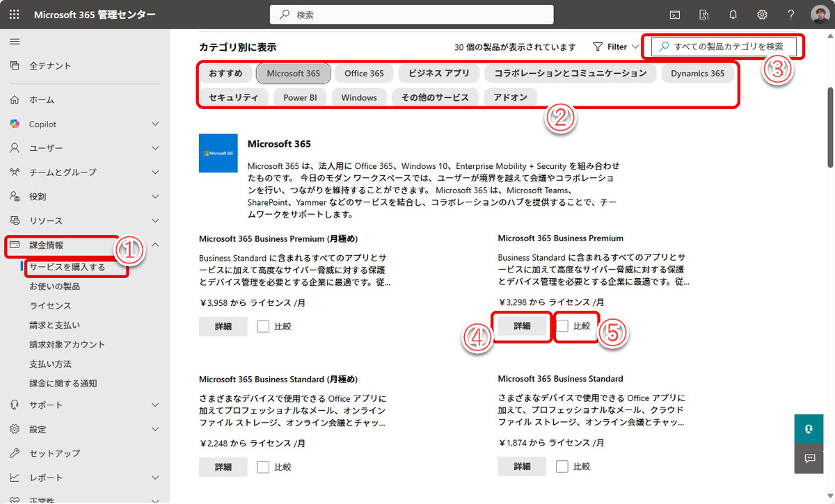Click the サポート headset icon
Viewport: 835px width, 504px height.
[15, 405]
